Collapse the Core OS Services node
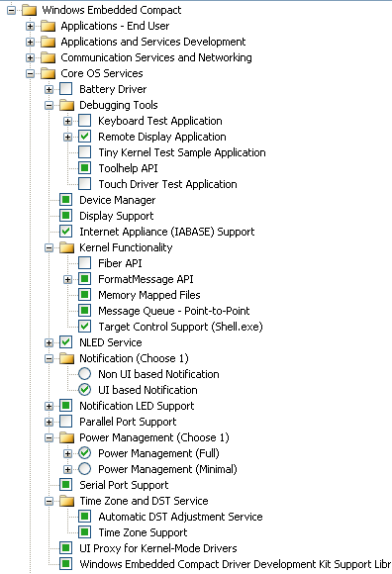This screenshot has width=392, height=574. pos(31,73)
